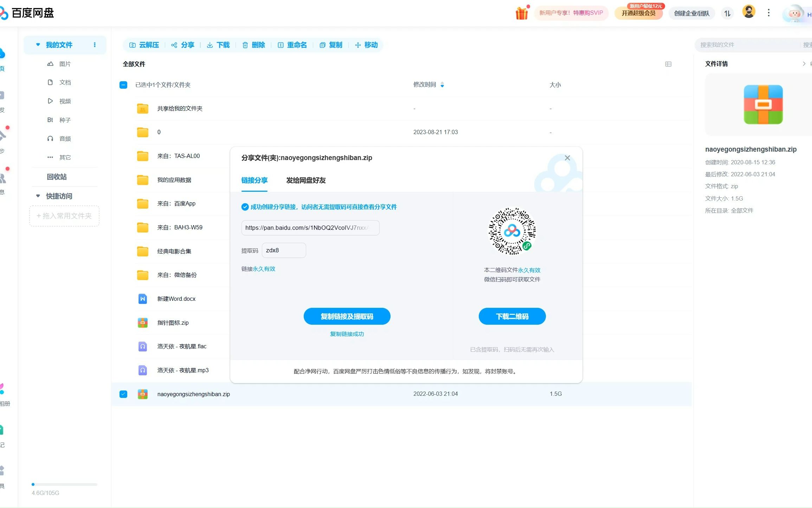Click the Share toolbar button
This screenshot has width=812, height=508.
coord(182,45)
